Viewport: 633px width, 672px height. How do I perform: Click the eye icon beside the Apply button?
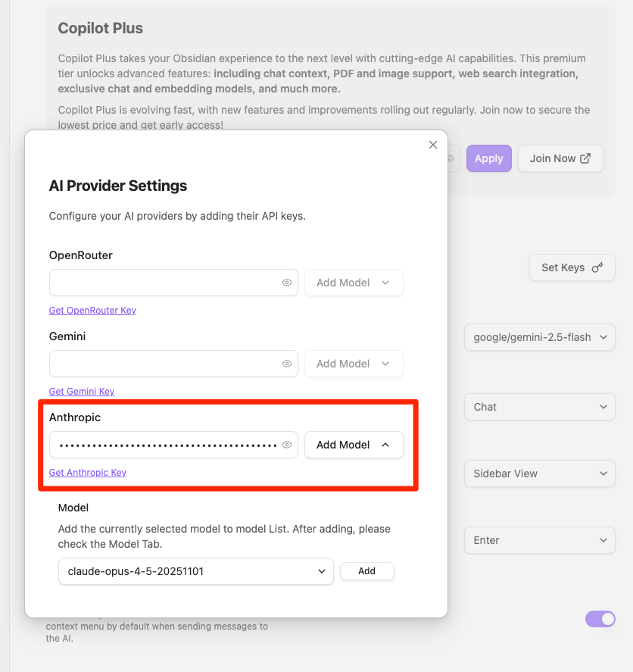tap(451, 158)
